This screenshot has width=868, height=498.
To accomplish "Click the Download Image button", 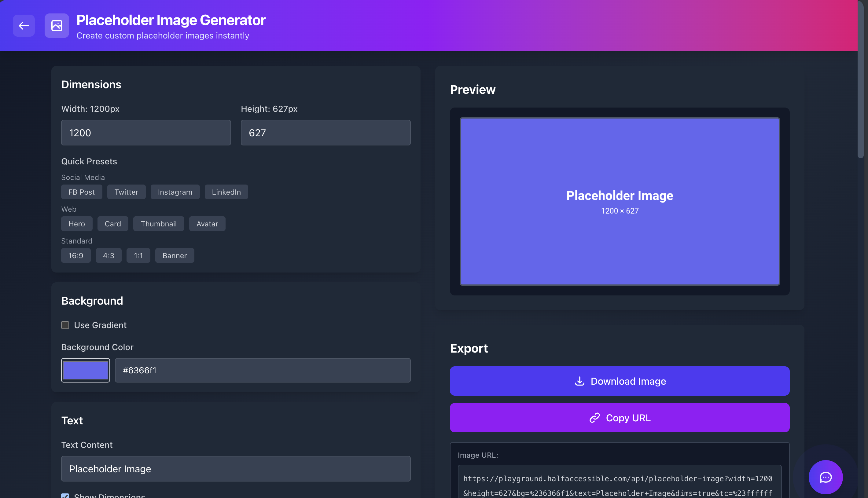I will pos(619,381).
